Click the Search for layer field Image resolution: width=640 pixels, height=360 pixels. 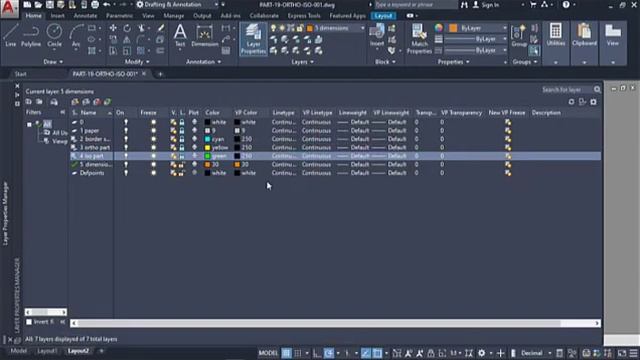click(x=567, y=89)
